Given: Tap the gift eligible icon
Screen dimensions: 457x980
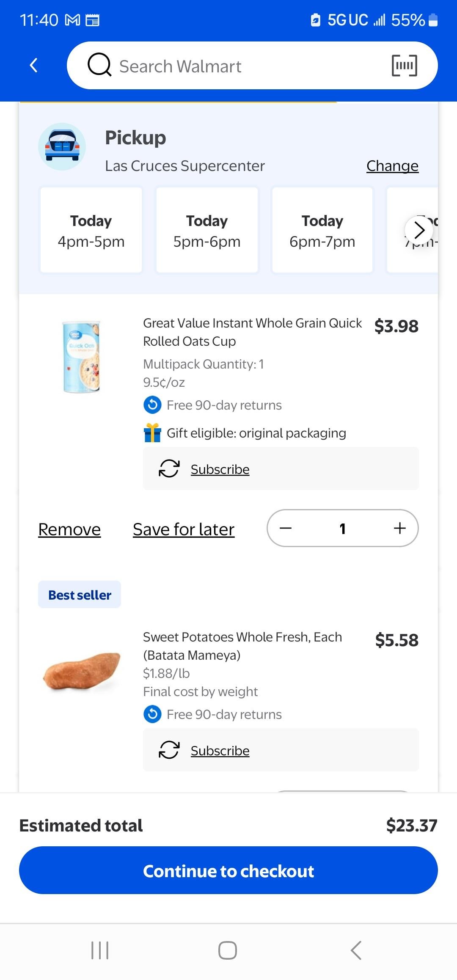Looking at the screenshot, I should click(x=152, y=433).
